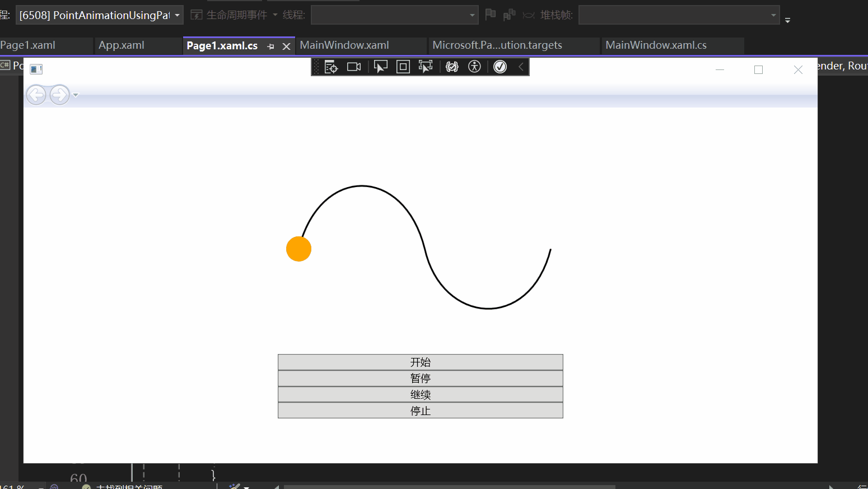Click the horizontal editor scrollbar
Image resolution: width=868 pixels, height=489 pixels.
click(449, 487)
